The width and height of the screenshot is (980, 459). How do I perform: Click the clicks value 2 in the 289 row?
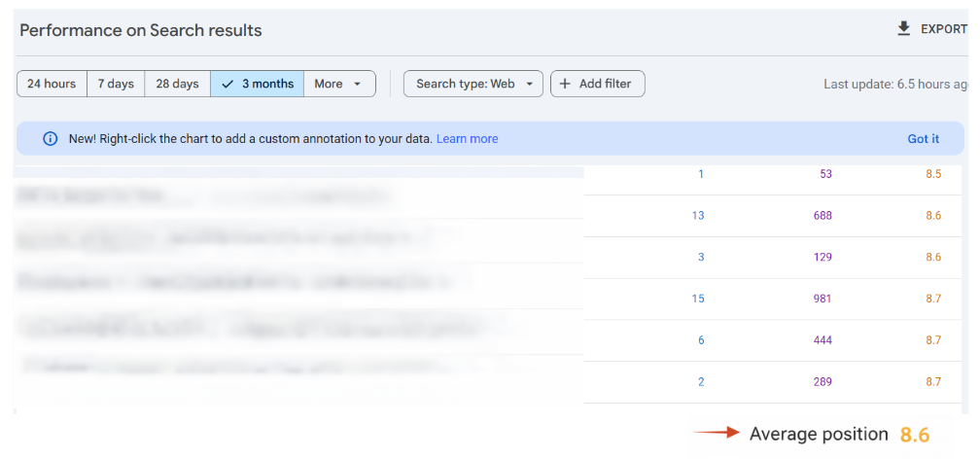coord(701,382)
